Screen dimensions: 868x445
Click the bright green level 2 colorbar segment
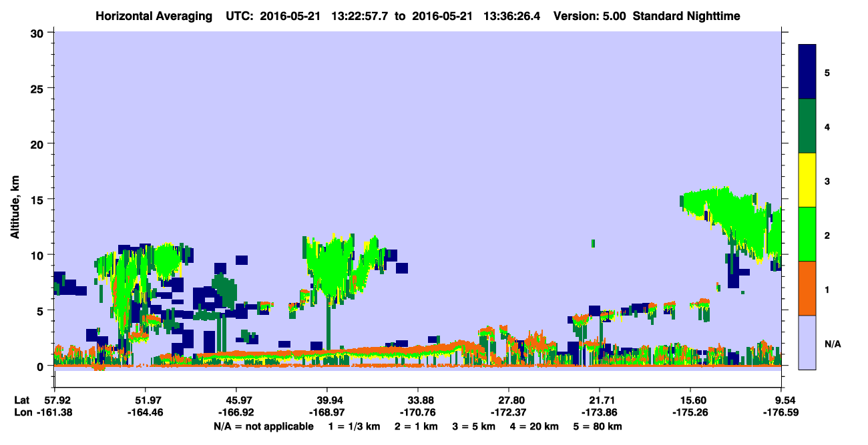click(x=807, y=234)
